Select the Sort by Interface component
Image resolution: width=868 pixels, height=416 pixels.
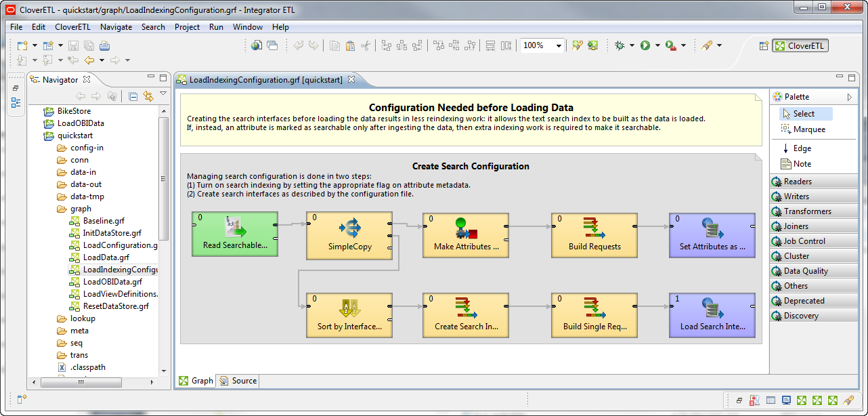(x=349, y=314)
